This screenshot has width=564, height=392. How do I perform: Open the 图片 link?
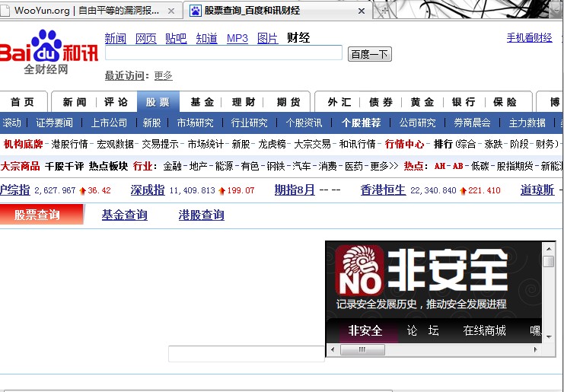click(x=268, y=38)
